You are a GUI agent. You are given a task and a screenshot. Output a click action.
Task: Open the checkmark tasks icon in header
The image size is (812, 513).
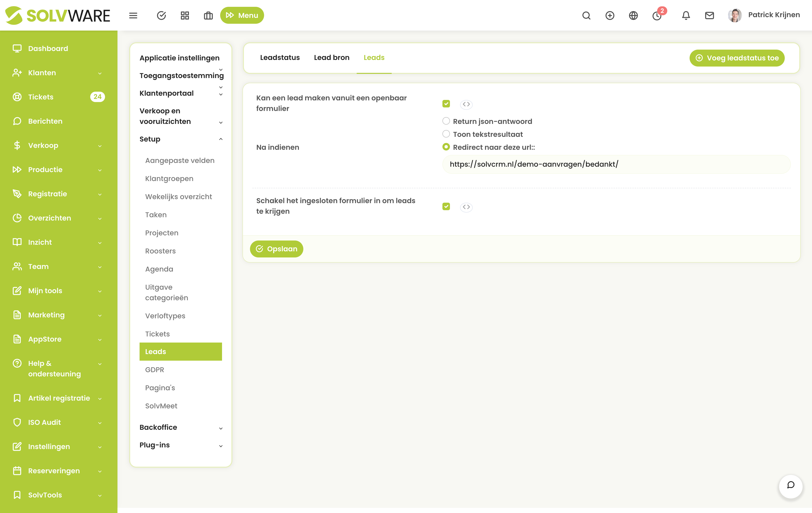click(161, 16)
